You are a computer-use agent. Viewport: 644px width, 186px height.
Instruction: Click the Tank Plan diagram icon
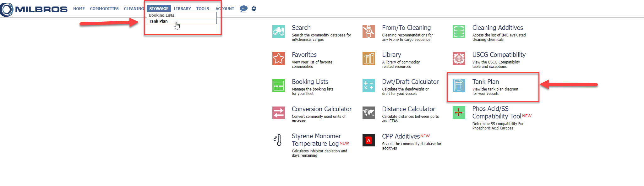point(459,85)
